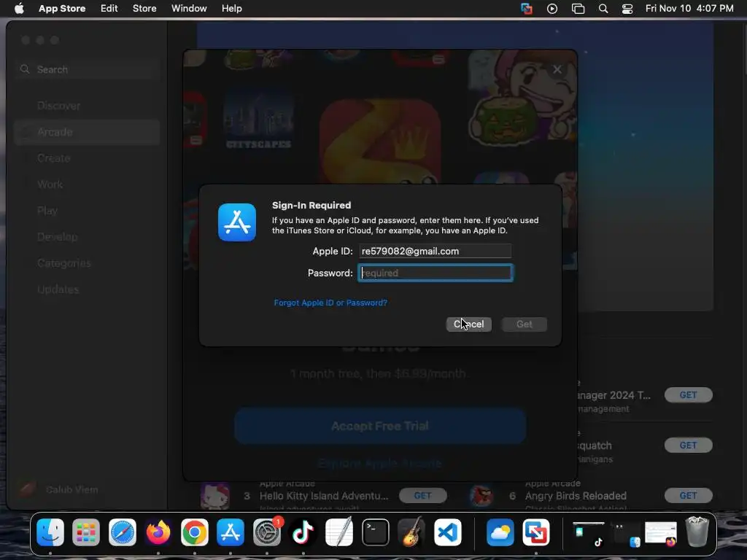Screen dimensions: 747x560
Task: Select Play in the sidebar
Action: click(x=87, y=211)
